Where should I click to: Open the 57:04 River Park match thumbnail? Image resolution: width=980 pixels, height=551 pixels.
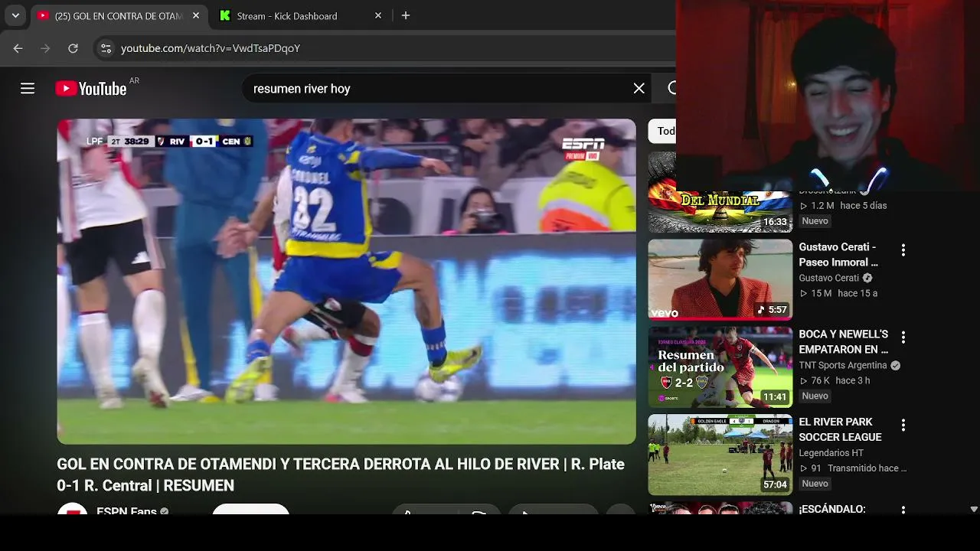[720, 455]
